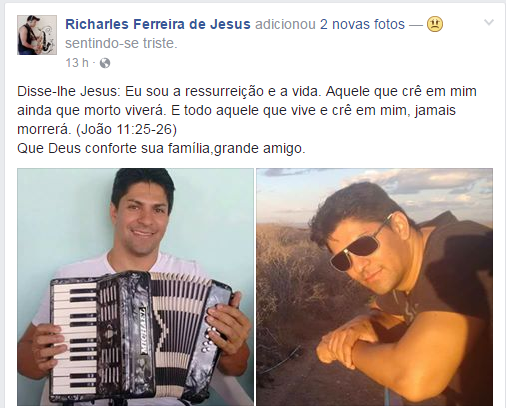
Task: Click the "Que Deus conforte sua família" line
Action: pyautogui.click(x=161, y=148)
